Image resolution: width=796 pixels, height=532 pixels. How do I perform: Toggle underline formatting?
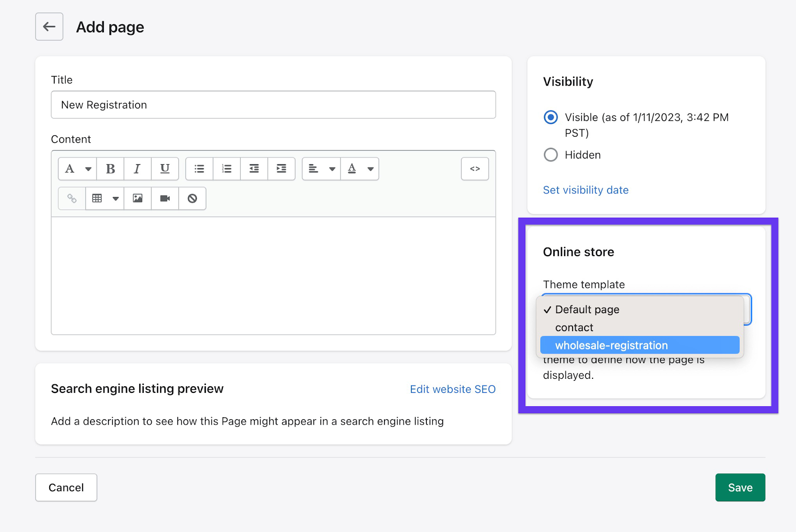pyautogui.click(x=165, y=169)
